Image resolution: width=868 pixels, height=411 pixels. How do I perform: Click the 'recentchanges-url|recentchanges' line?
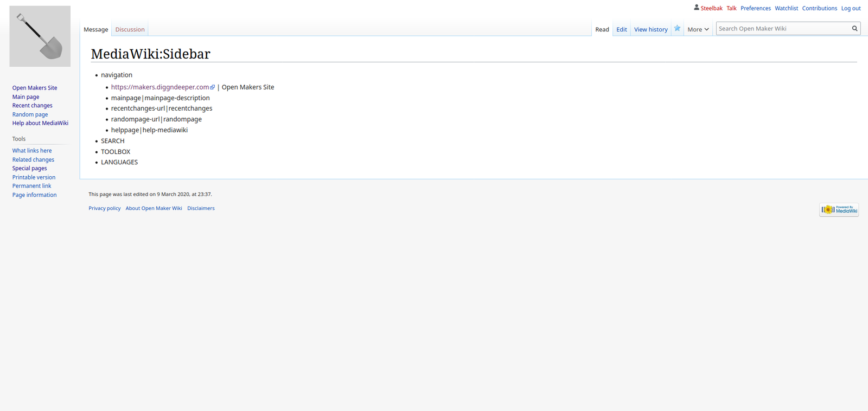[x=162, y=108]
